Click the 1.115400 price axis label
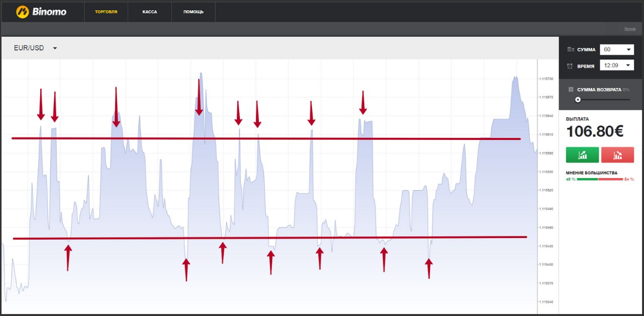The image size is (644, 316). [546, 265]
